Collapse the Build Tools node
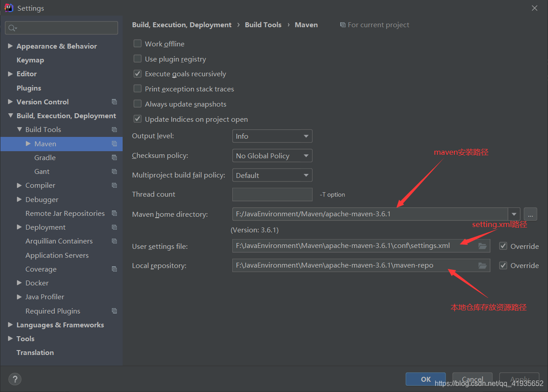Screen dimensions: 548x392 [x=19, y=129]
